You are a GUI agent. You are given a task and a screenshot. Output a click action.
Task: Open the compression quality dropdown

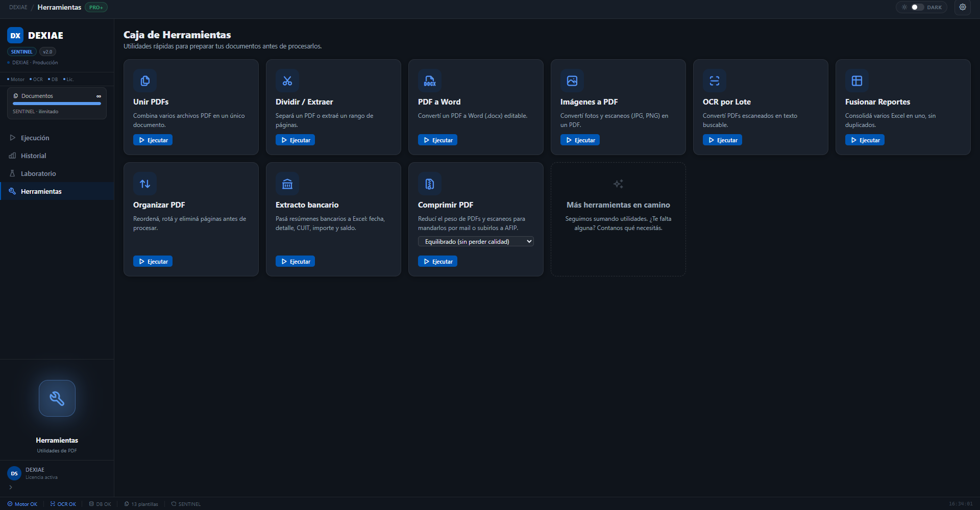[x=476, y=241]
